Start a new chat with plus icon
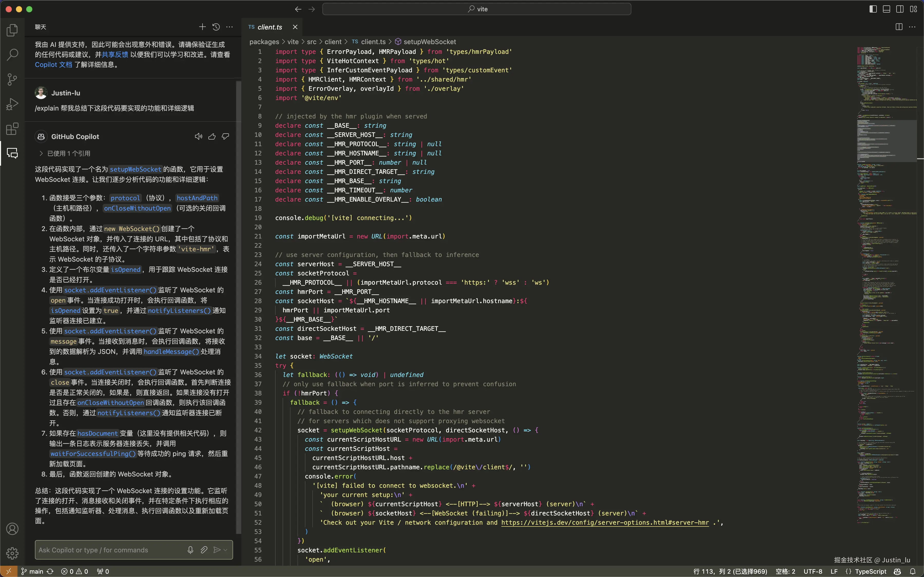The width and height of the screenshot is (924, 577). [x=202, y=27]
